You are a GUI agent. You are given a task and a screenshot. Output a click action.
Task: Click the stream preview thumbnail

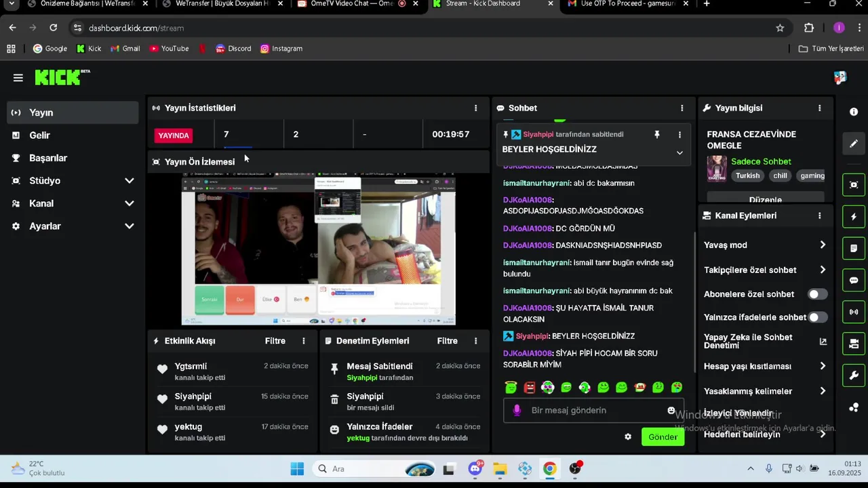pyautogui.click(x=318, y=249)
